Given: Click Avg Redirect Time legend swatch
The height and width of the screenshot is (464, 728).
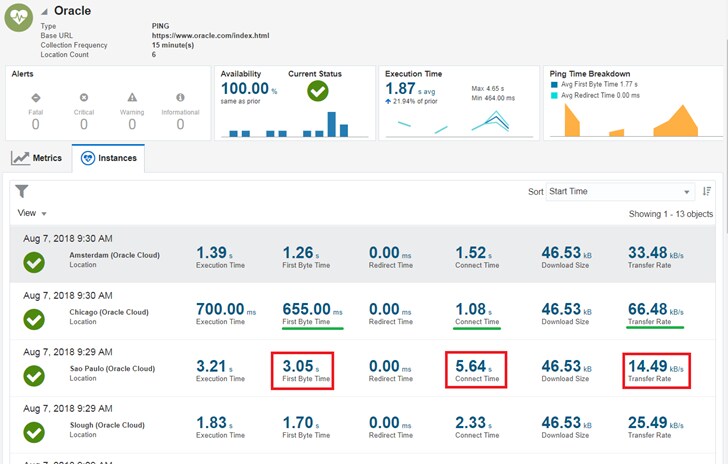Looking at the screenshot, I should point(555,95).
